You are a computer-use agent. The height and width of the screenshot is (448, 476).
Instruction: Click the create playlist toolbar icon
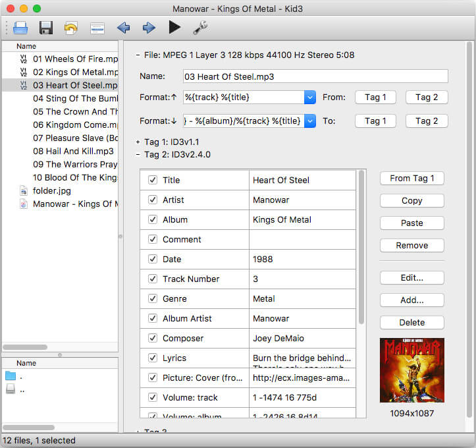[x=97, y=28]
